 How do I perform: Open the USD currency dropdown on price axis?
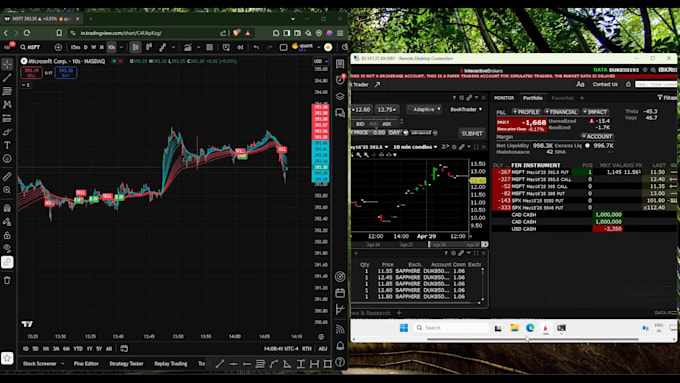pos(320,61)
